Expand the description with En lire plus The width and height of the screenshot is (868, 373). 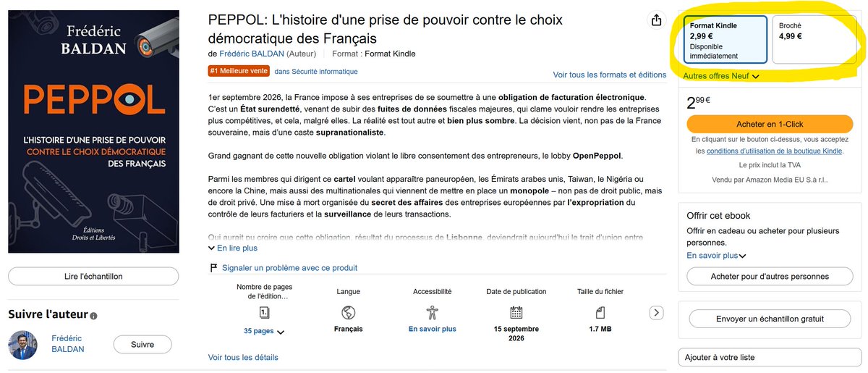coord(233,248)
